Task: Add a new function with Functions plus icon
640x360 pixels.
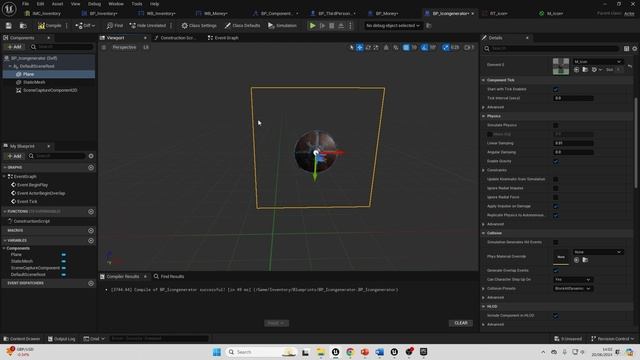Action: [91, 211]
